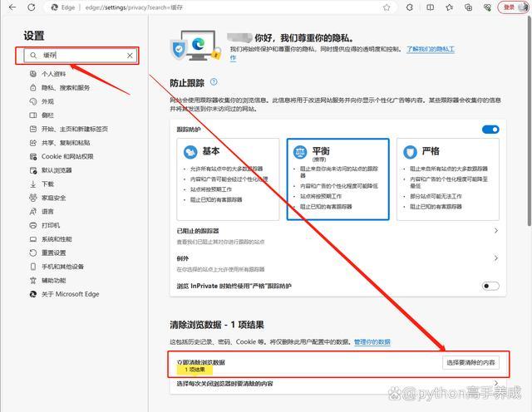The width and height of the screenshot is (532, 412).
Task: Expand the 已阻止的跟踪器 row
Action: click(x=496, y=231)
